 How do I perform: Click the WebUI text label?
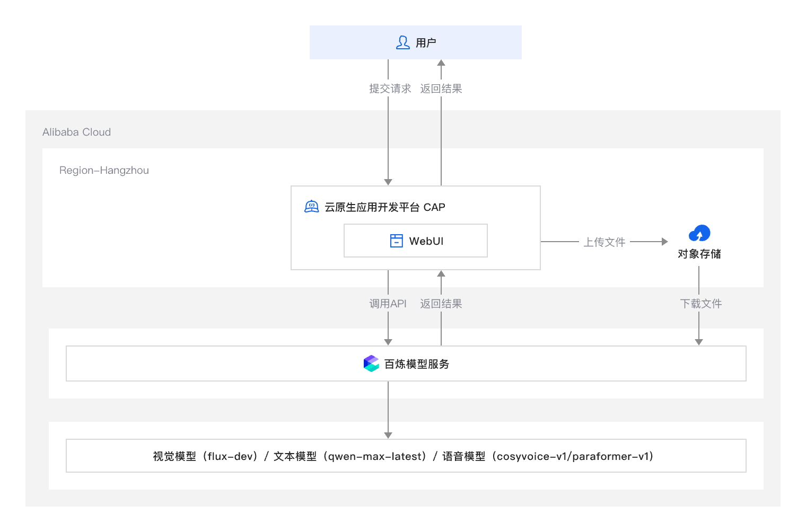click(x=426, y=241)
